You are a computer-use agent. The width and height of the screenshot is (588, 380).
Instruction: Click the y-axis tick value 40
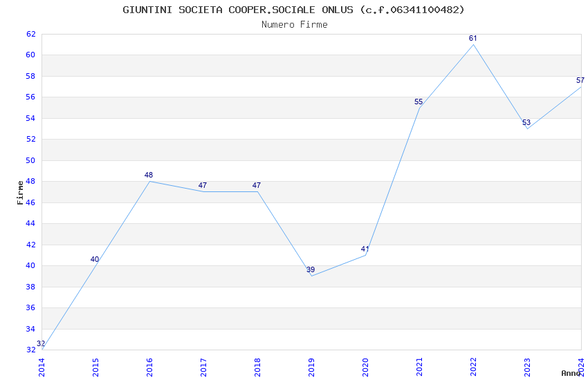point(30,265)
